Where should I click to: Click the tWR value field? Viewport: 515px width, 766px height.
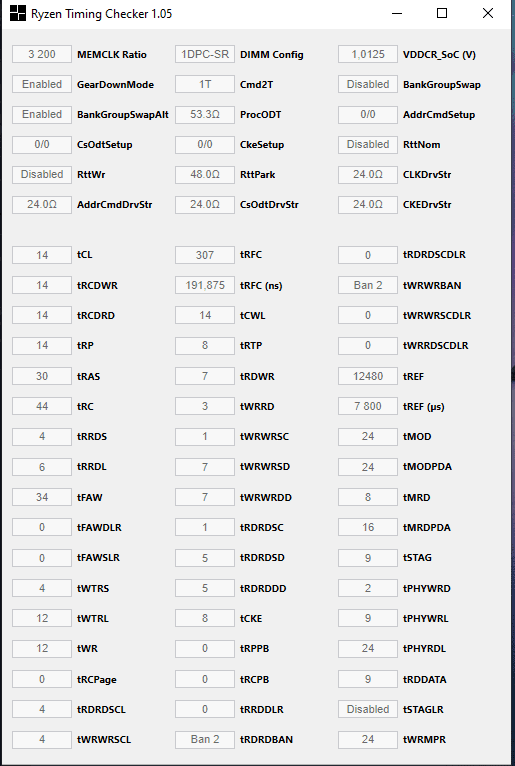coord(42,648)
